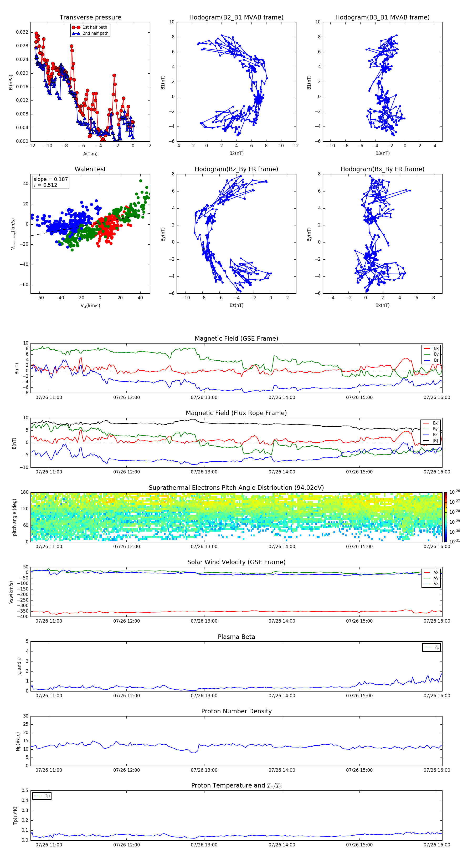
Task: Click the "Tp" legend entry in temperature panel
Action: (x=42, y=796)
